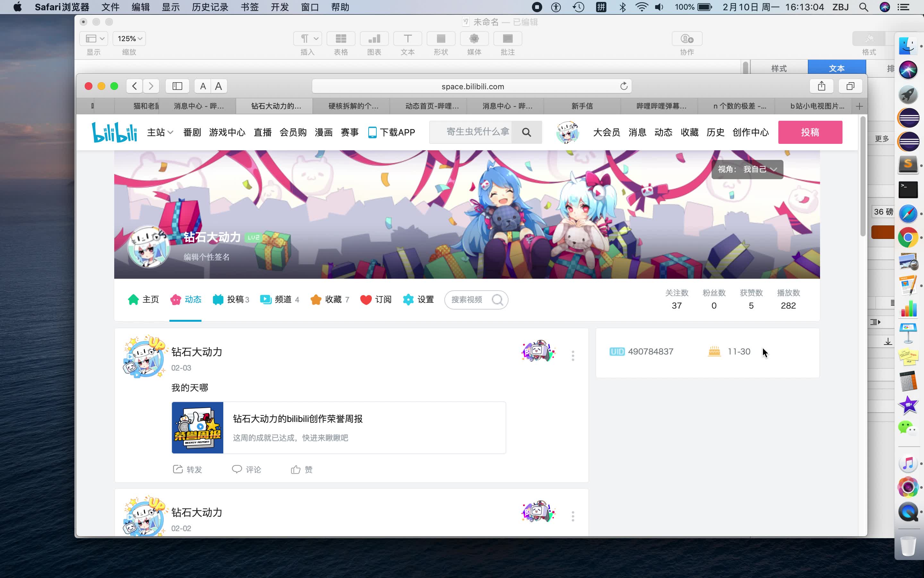The height and width of the screenshot is (578, 924).
Task: Open the 历史记录 menu in menu bar
Action: pos(210,7)
